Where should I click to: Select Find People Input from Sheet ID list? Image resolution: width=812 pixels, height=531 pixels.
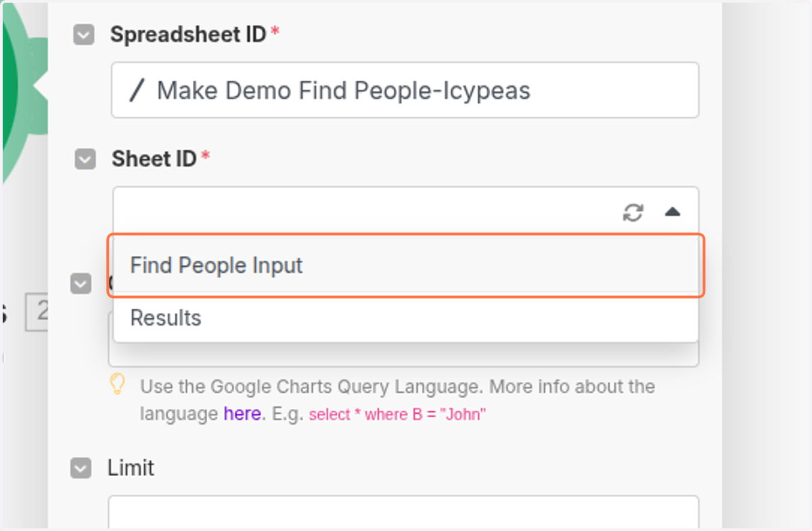coord(406,265)
